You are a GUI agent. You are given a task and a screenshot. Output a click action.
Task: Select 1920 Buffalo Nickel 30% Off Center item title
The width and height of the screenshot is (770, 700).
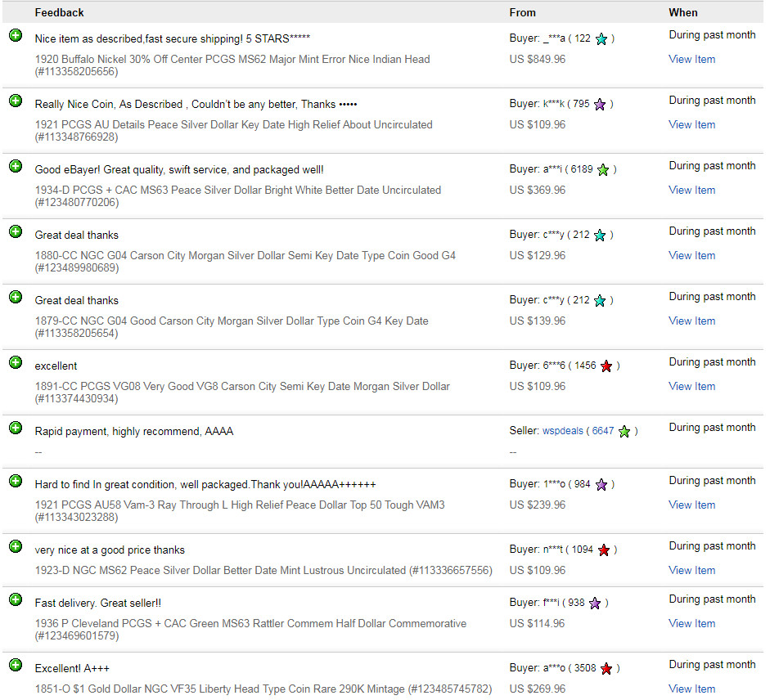point(232,65)
